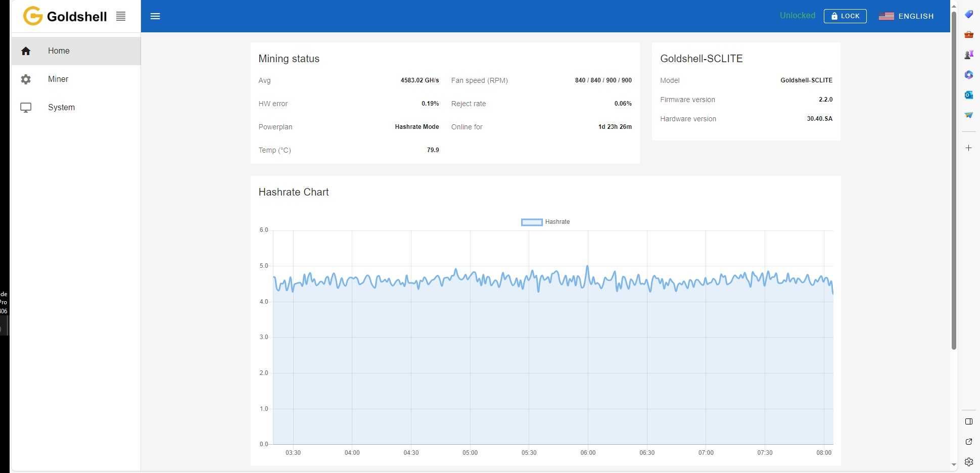Click the open-link icon in browser sidebar
The height and width of the screenshot is (473, 980).
point(969,442)
